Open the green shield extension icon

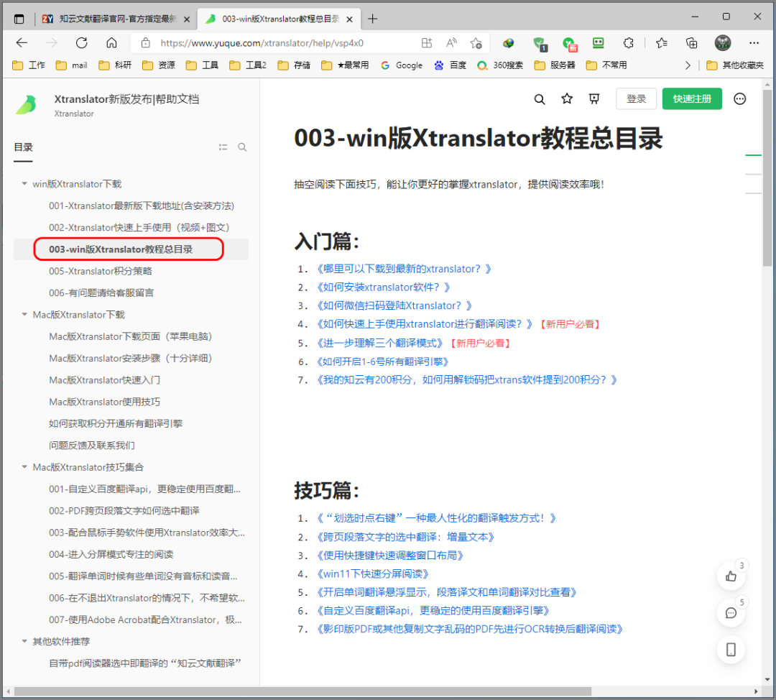(540, 44)
